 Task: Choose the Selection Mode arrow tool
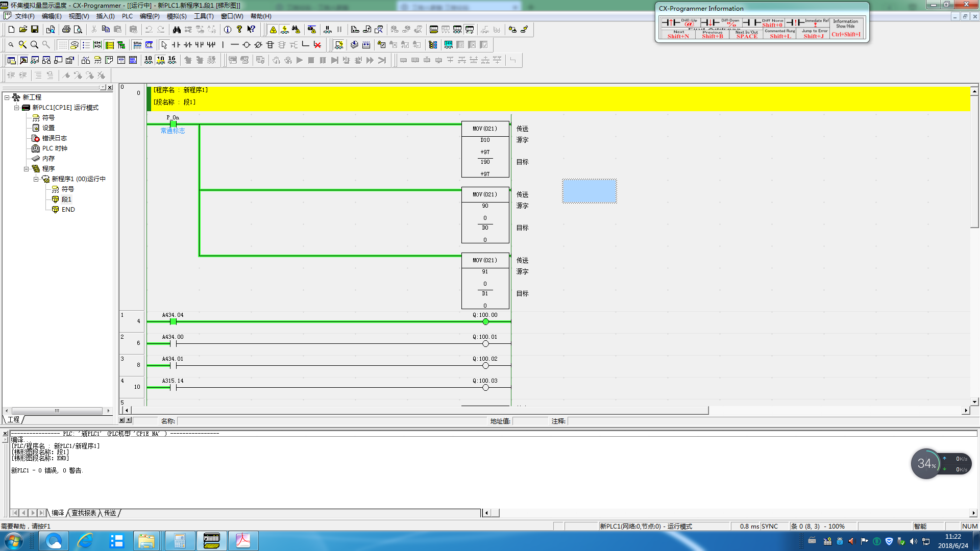(164, 45)
